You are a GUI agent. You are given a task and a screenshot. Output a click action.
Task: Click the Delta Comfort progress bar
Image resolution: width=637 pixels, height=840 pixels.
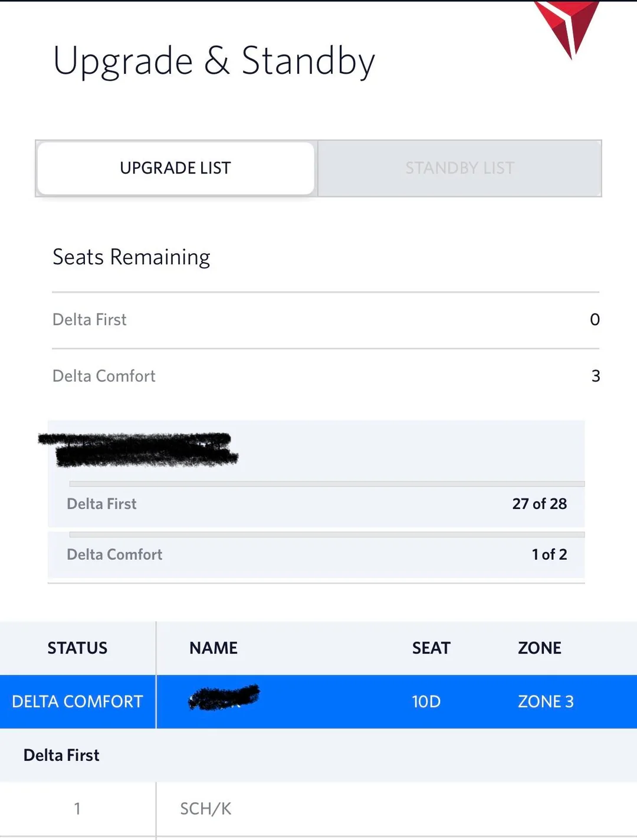326,534
